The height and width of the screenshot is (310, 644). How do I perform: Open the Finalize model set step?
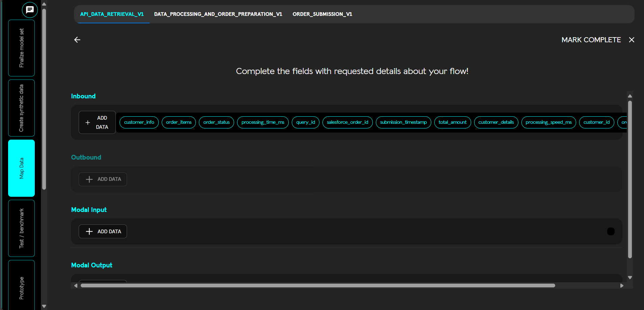21,48
